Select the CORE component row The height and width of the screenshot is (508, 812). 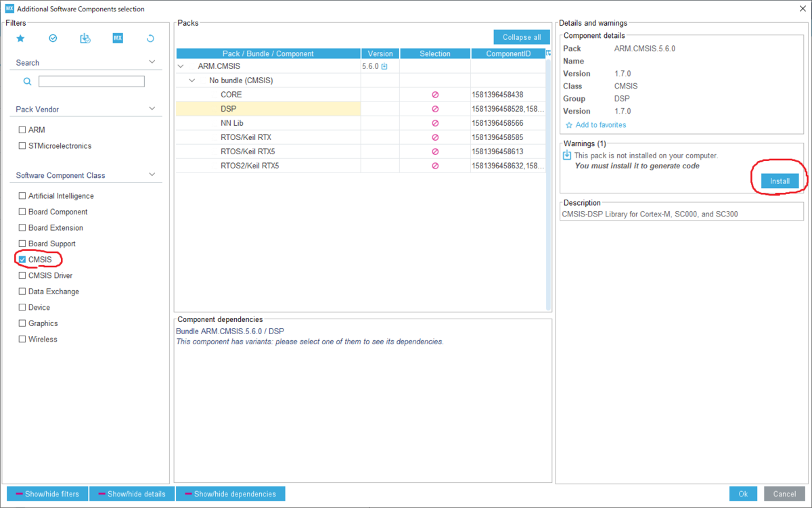361,95
